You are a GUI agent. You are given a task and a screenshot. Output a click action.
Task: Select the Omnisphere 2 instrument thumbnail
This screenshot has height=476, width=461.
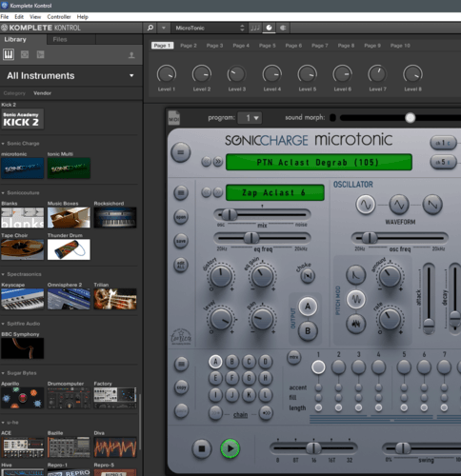(69, 299)
